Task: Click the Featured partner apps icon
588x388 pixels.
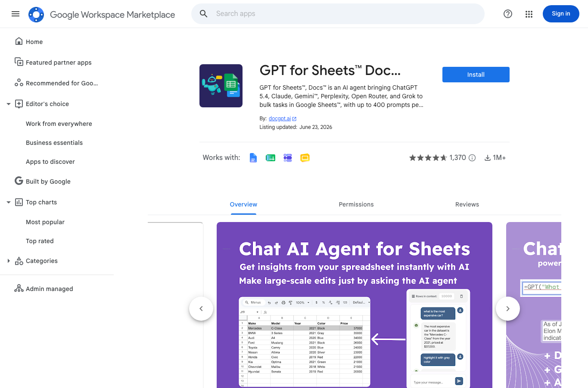Action: point(19,62)
